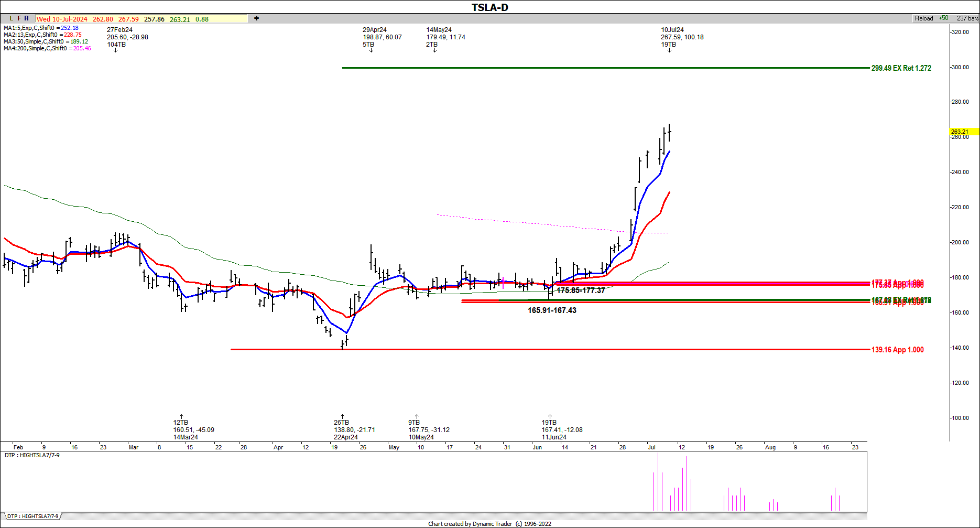Click the Aug label on the date axis
This screenshot has height=528, width=980.
coord(770,447)
